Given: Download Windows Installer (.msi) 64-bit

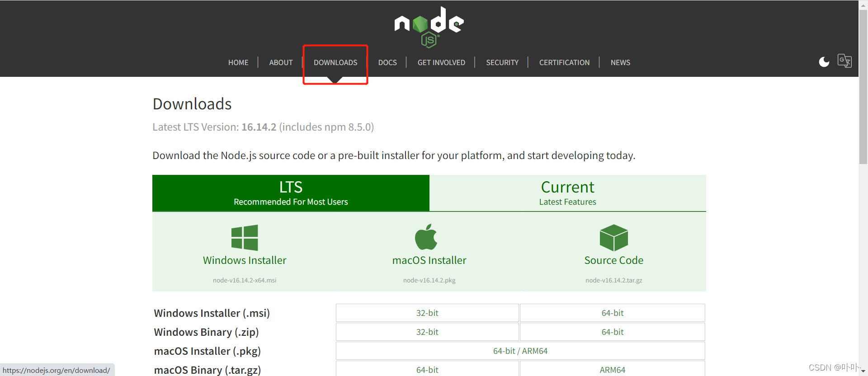Looking at the screenshot, I should coord(613,313).
